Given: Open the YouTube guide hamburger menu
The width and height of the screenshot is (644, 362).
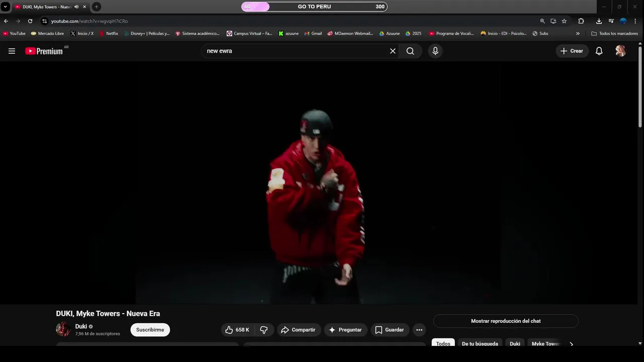Looking at the screenshot, I should point(12,51).
